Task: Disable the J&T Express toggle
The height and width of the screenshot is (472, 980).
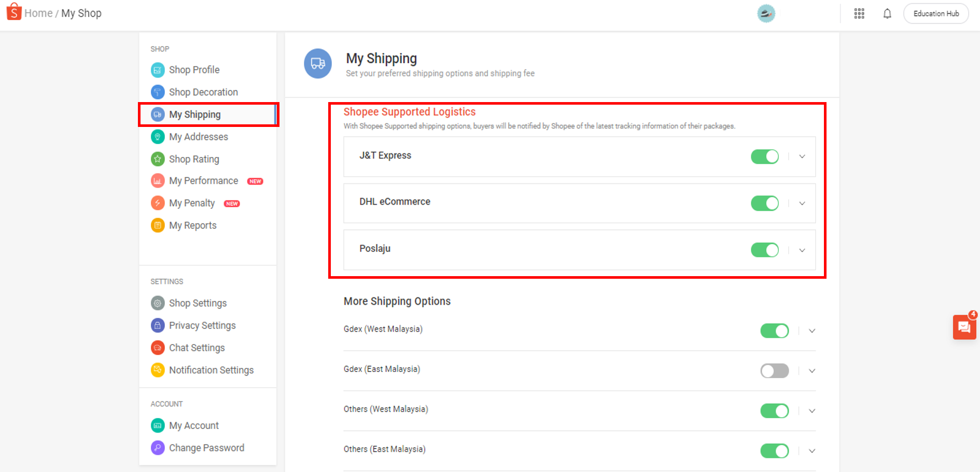Action: [x=765, y=156]
